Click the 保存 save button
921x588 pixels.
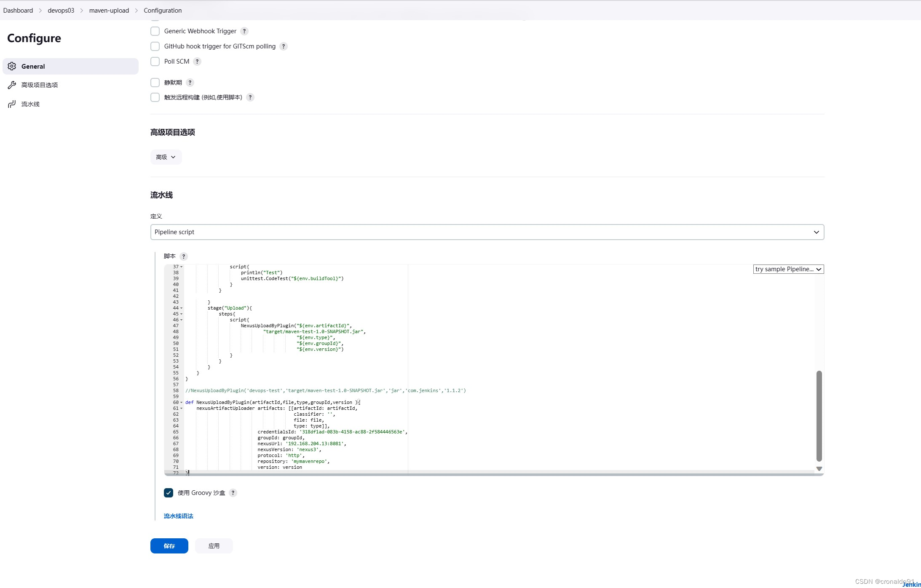169,546
